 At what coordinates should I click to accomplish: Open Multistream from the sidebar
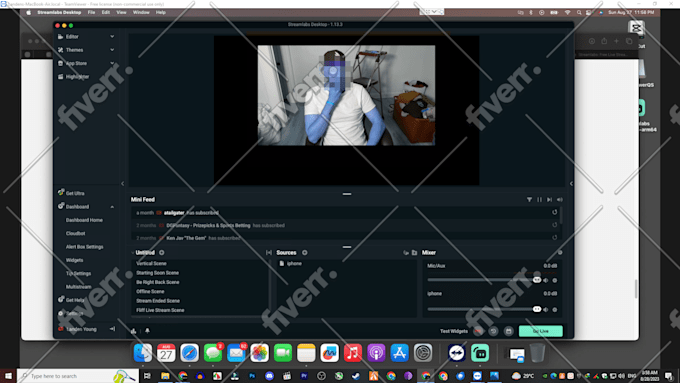click(78, 287)
